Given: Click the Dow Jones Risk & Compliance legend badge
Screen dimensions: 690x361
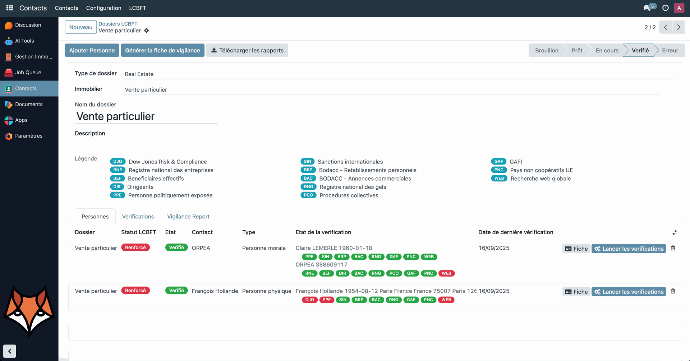Looking at the screenshot, I should pyautogui.click(x=117, y=162).
